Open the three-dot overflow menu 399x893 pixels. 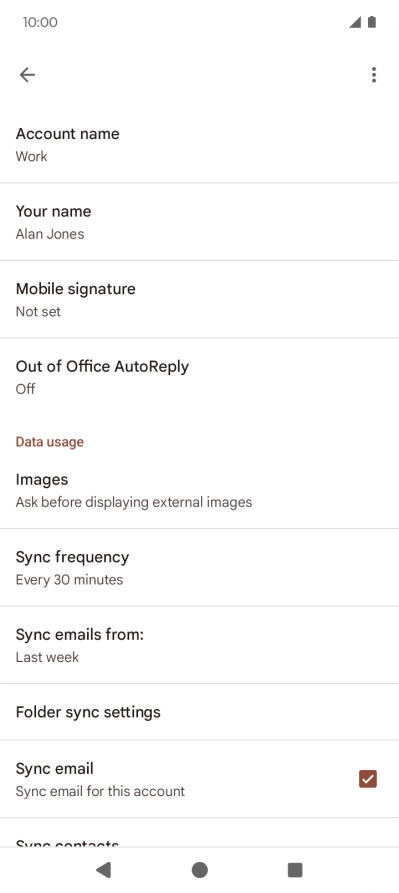373,75
